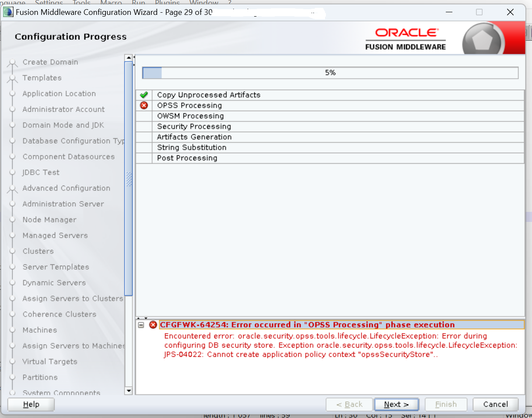Click the wizard icon in the title bar

coord(8,12)
